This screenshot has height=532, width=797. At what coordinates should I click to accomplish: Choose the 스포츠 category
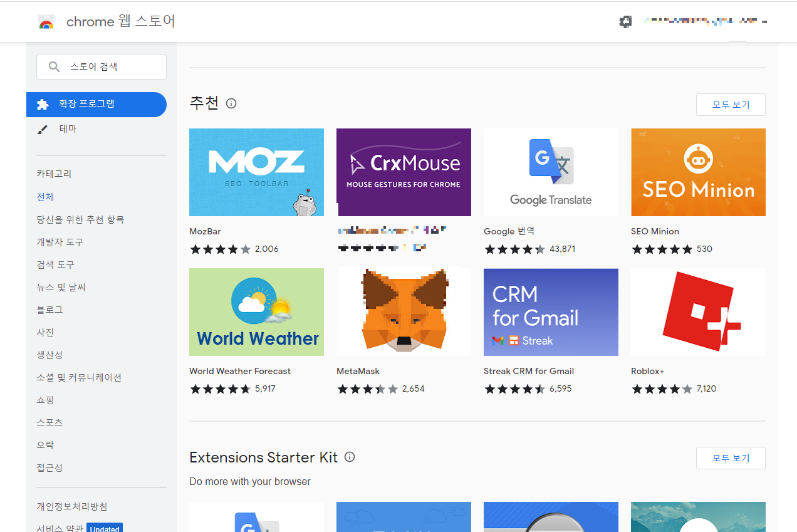[49, 422]
